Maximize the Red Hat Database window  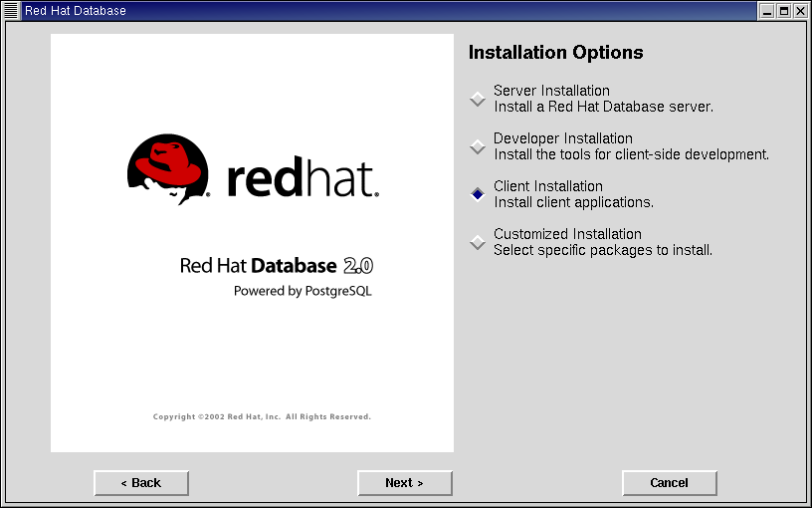coord(784,11)
